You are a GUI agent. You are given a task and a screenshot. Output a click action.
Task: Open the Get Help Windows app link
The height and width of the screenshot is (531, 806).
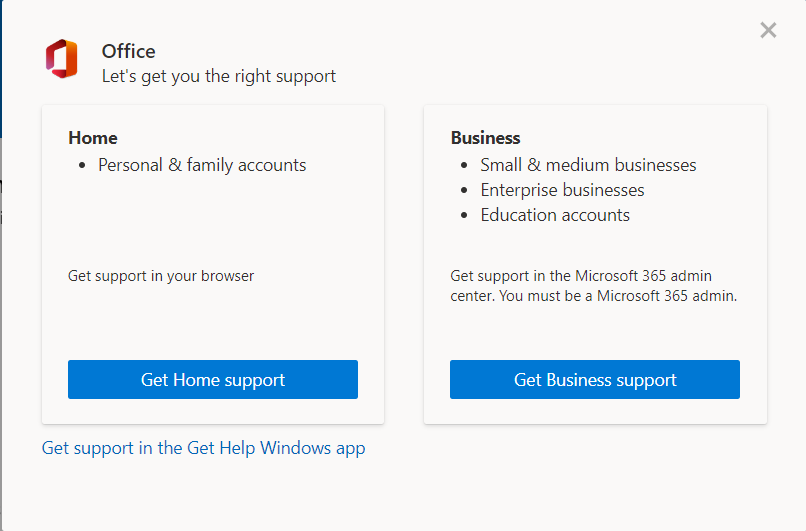203,448
